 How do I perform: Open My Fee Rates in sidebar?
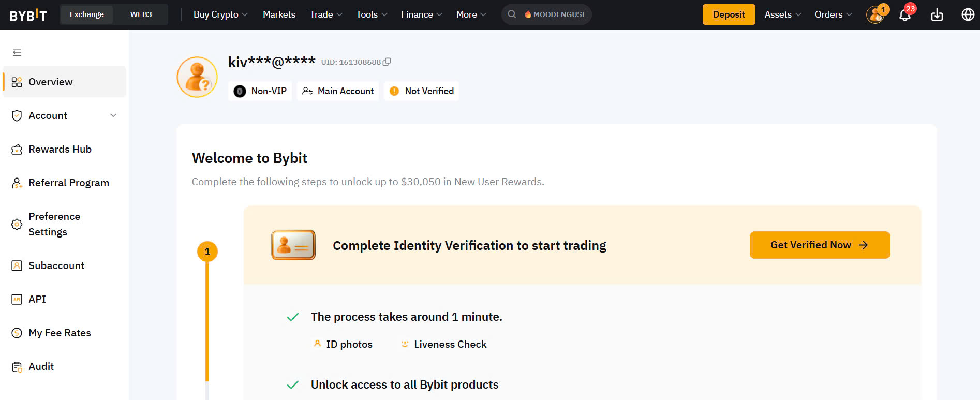(x=64, y=333)
